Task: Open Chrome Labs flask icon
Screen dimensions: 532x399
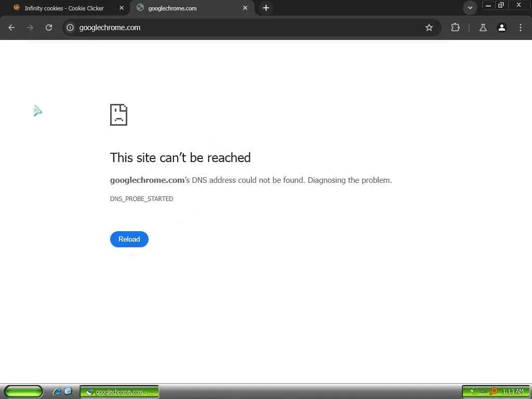Action: tap(483, 28)
